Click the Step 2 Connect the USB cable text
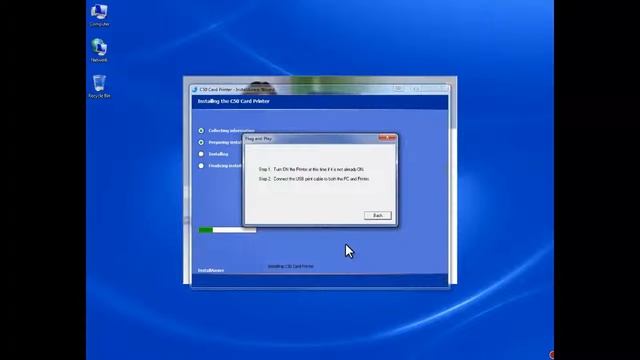This screenshot has width=640, height=360. (x=314, y=179)
